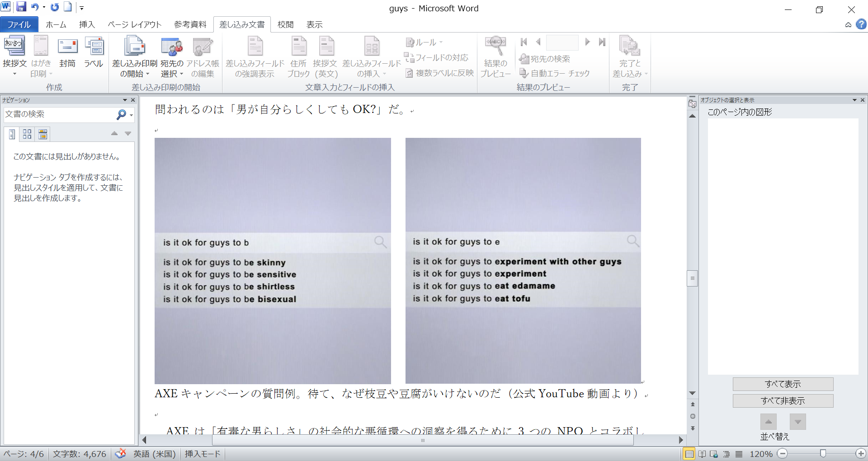Click the Undo icon in quick access toolbar
868x461 pixels.
35,7
